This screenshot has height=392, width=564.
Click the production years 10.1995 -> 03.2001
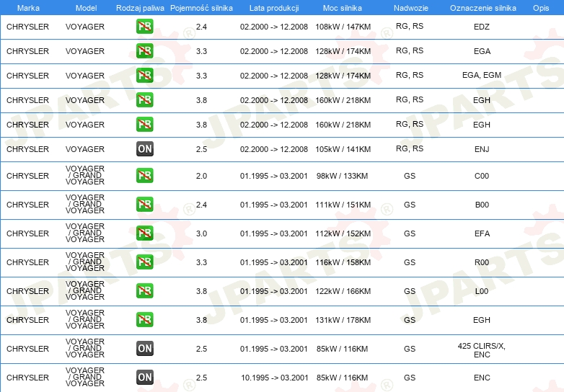275,378
